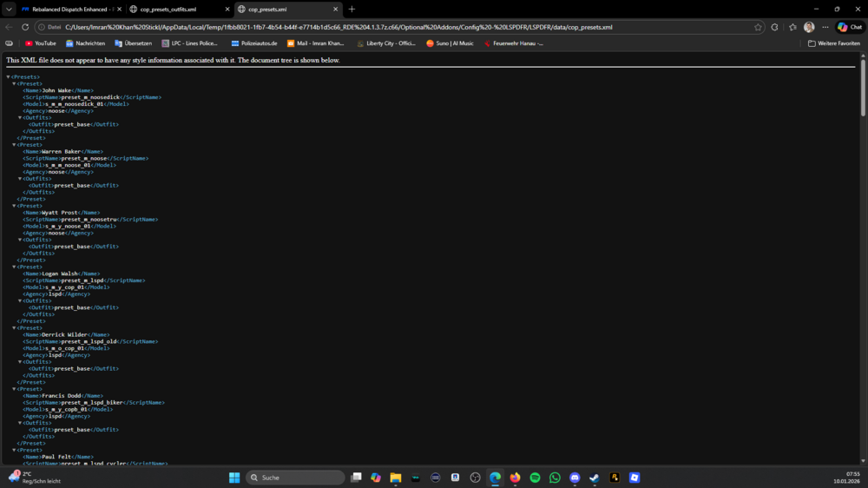
Task: Open WhatsApp from the taskbar
Action: pyautogui.click(x=555, y=478)
